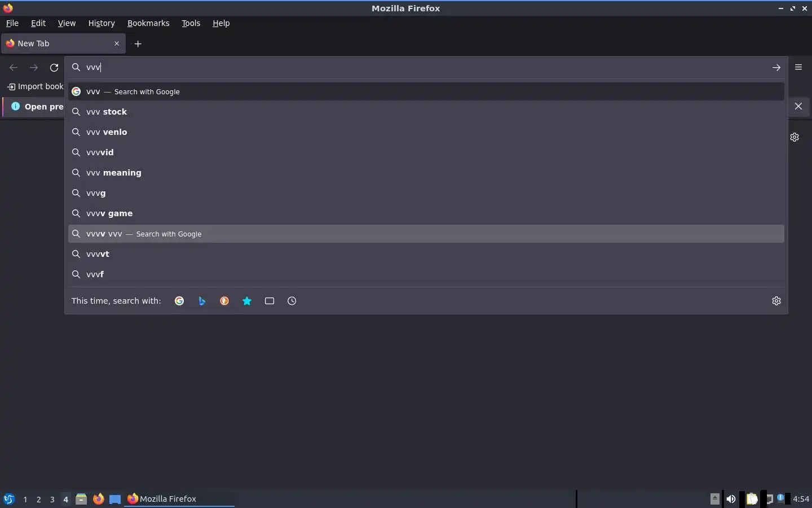Viewport: 812px width, 508px height.
Task: Click in the address bar text field
Action: point(426,67)
